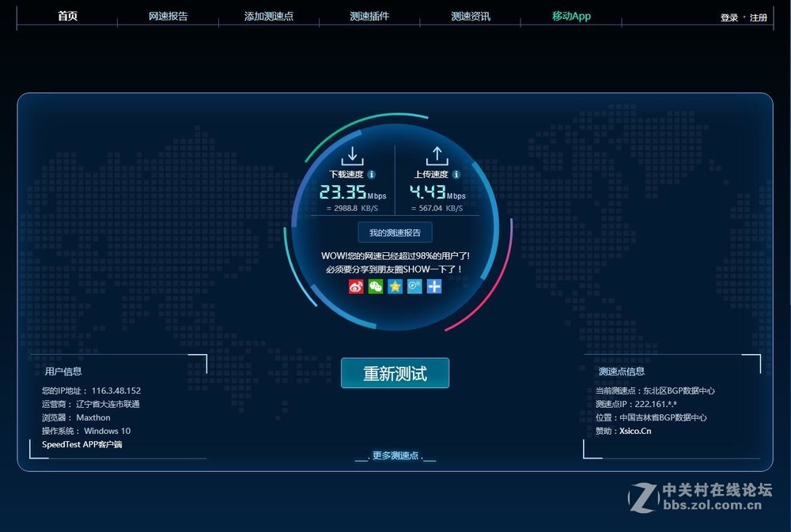Click the 222.161.*.* test IP
This screenshot has height=532, width=791.
pos(656,405)
